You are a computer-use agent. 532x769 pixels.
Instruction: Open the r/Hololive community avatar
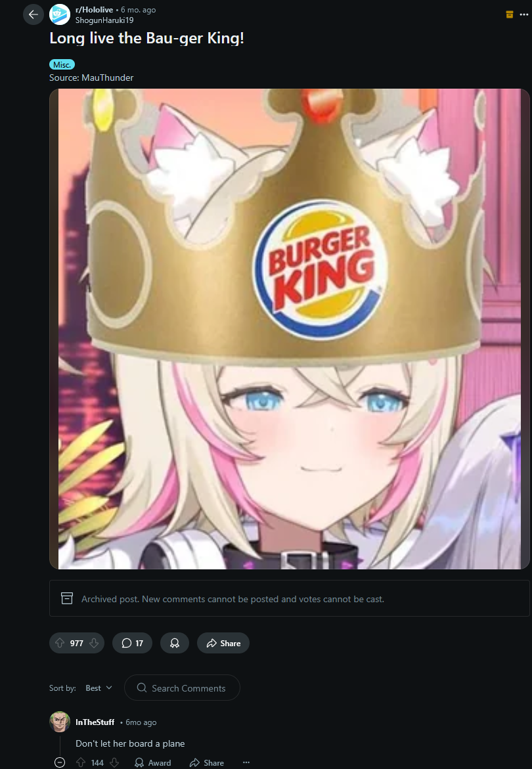point(60,14)
